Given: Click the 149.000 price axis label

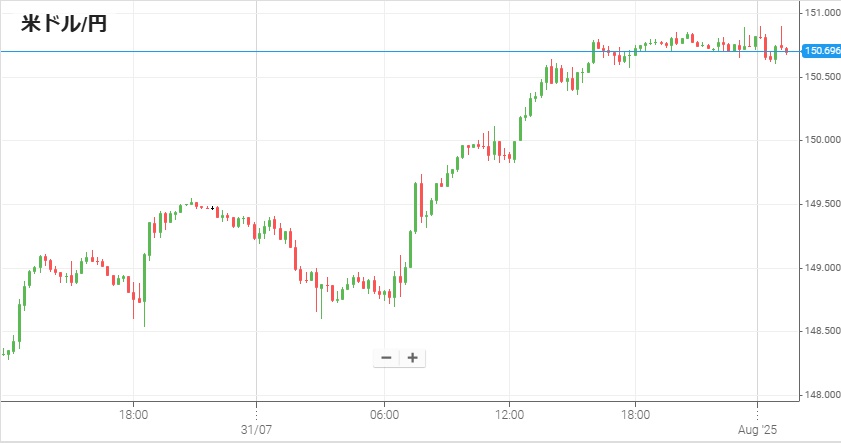Looking at the screenshot, I should click(x=822, y=268).
